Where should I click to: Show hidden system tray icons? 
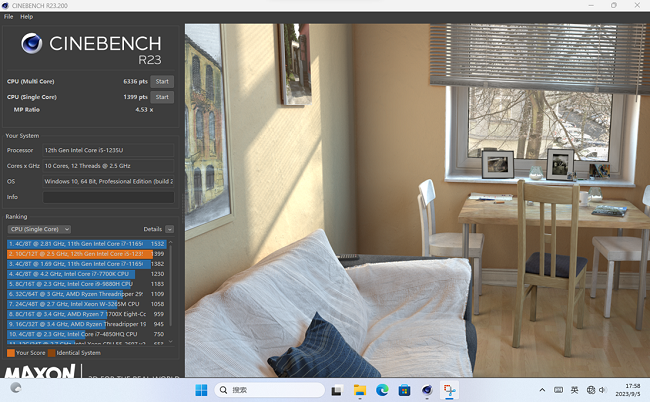click(x=544, y=389)
